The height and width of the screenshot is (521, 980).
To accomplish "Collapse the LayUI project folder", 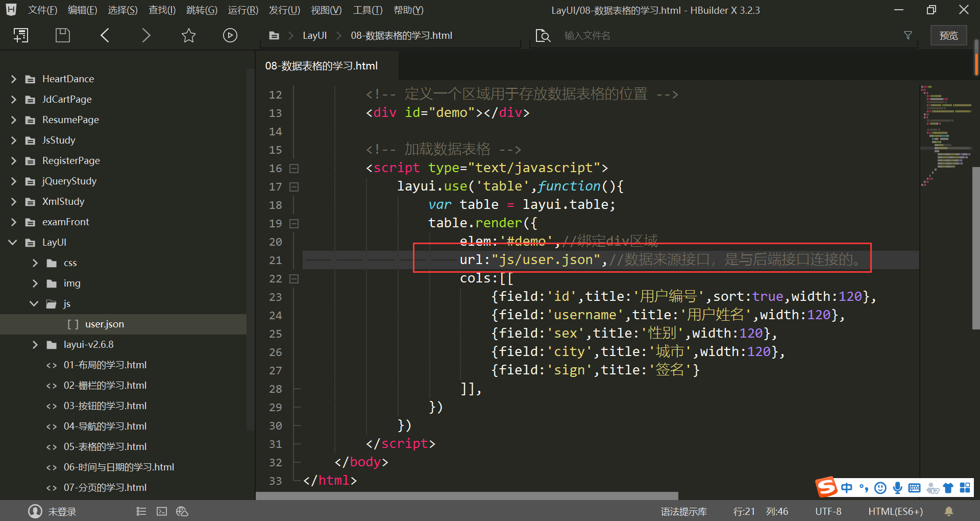I will [13, 242].
